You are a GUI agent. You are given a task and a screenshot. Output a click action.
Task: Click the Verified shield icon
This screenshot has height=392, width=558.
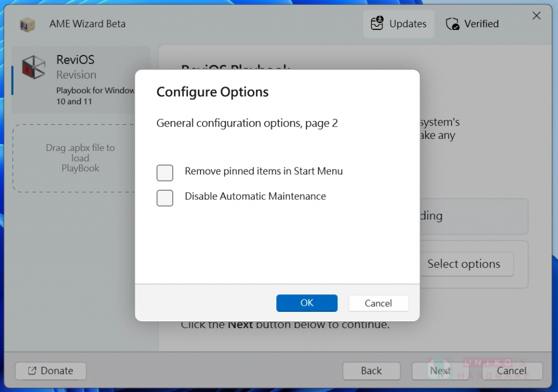[452, 24]
